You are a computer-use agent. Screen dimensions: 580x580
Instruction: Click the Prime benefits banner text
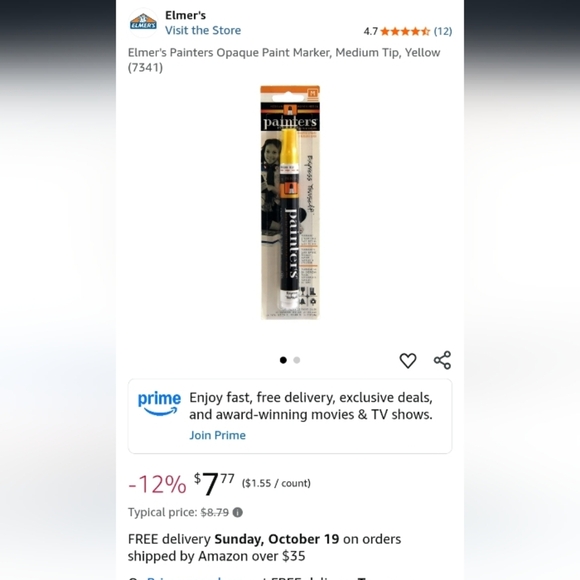click(x=311, y=406)
